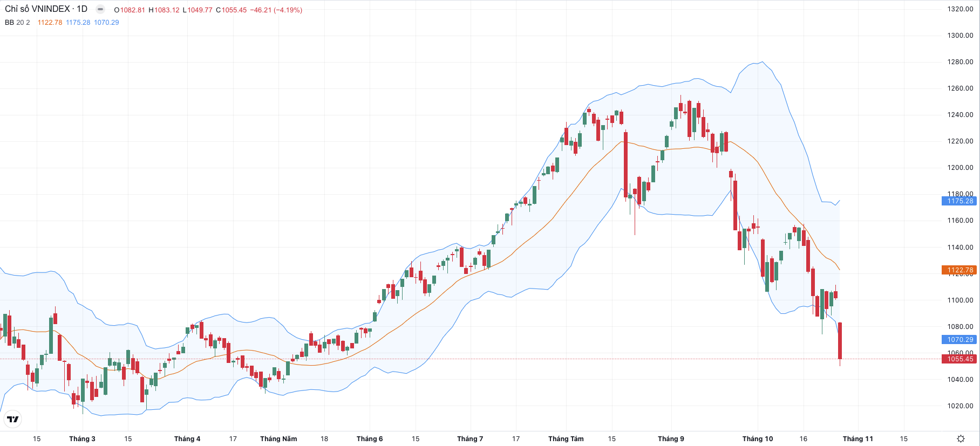
Task: Click the Tháng 4 time axis label
Action: click(x=187, y=438)
